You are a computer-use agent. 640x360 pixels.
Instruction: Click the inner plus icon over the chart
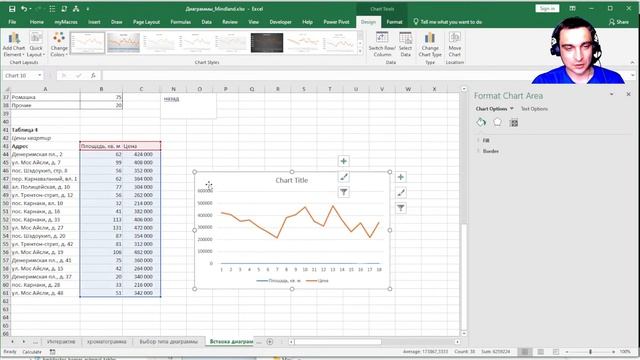[343, 161]
